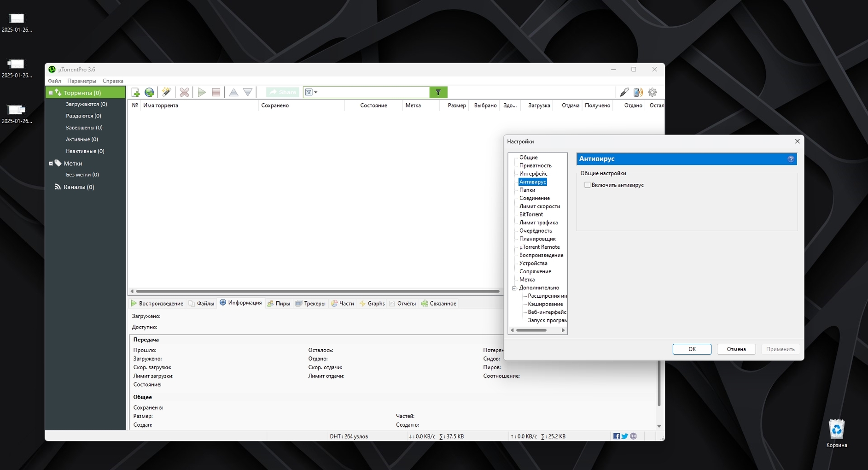This screenshot has height=470, width=868.
Task: Collapse the Дополнительно settings node
Action: [514, 288]
